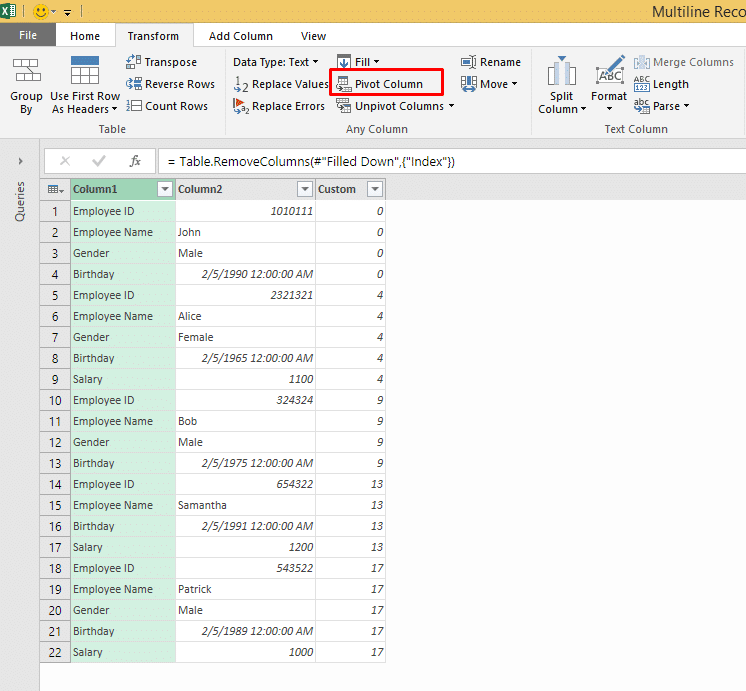746x691 pixels.
Task: Click inside the formula bar text
Action: coord(452,161)
